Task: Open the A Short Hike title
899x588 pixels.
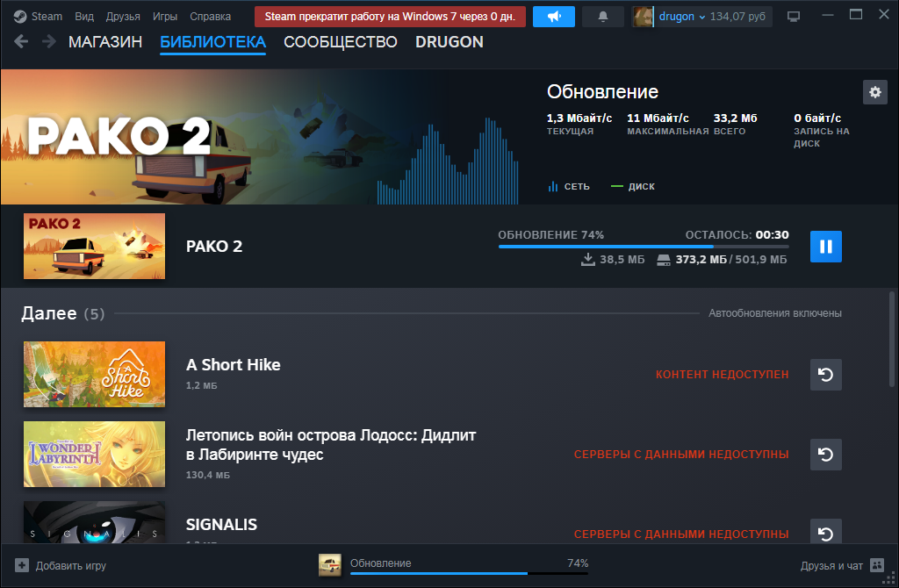Action: 234,364
